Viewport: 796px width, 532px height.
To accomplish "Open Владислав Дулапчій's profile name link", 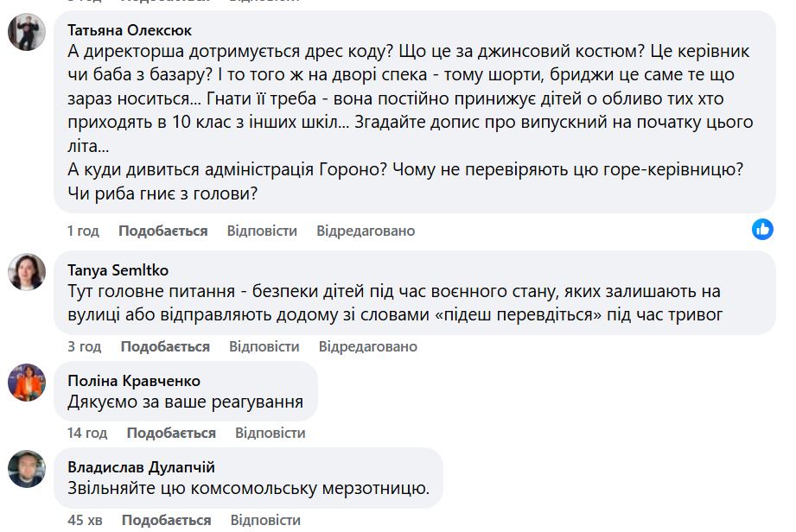I will tap(141, 467).
